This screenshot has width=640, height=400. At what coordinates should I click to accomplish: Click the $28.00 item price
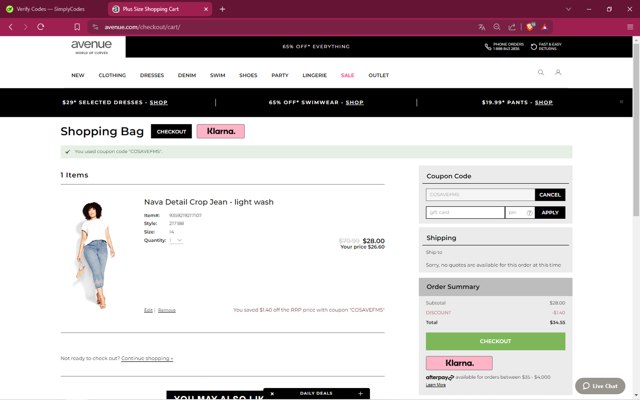(373, 241)
